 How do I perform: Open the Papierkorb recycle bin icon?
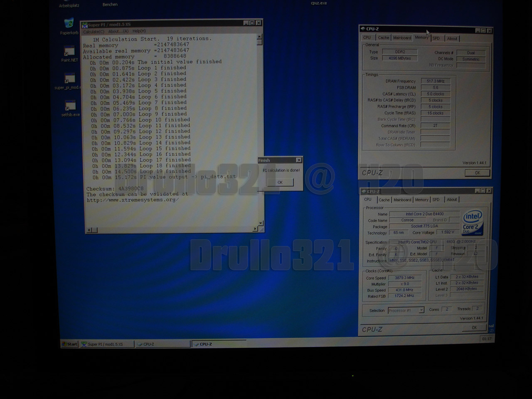69,27
